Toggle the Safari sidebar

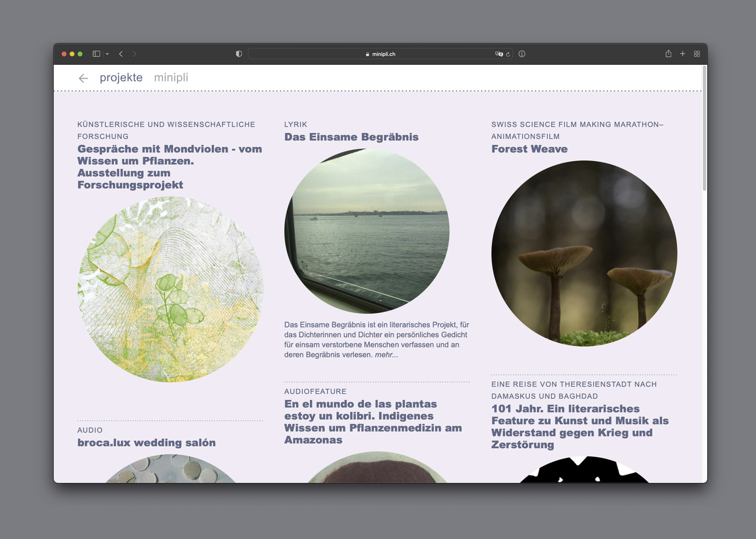(x=96, y=54)
